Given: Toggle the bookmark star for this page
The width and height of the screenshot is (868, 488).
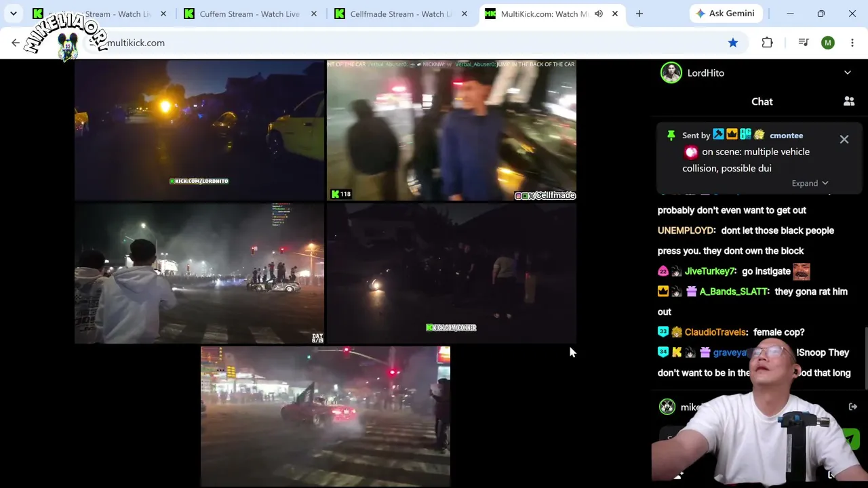Looking at the screenshot, I should [733, 43].
